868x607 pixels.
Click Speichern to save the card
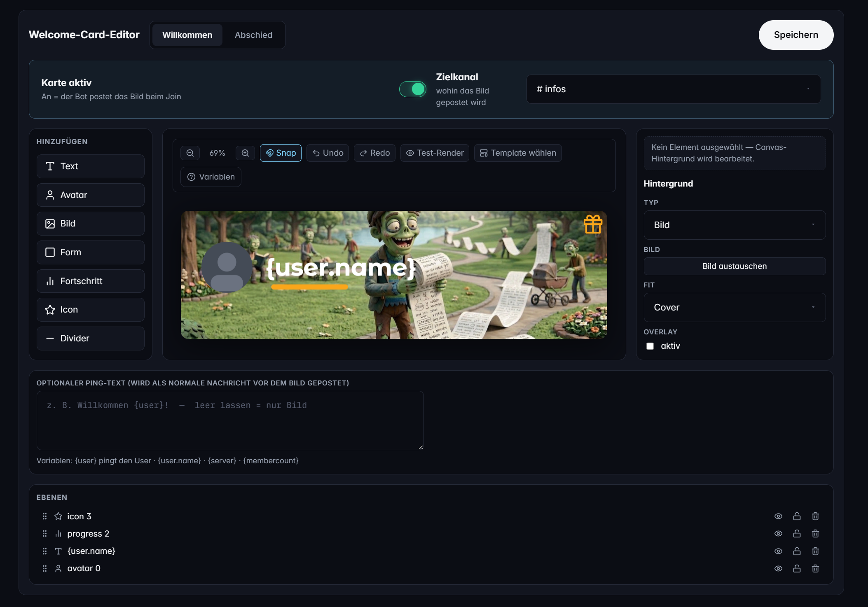pos(795,35)
